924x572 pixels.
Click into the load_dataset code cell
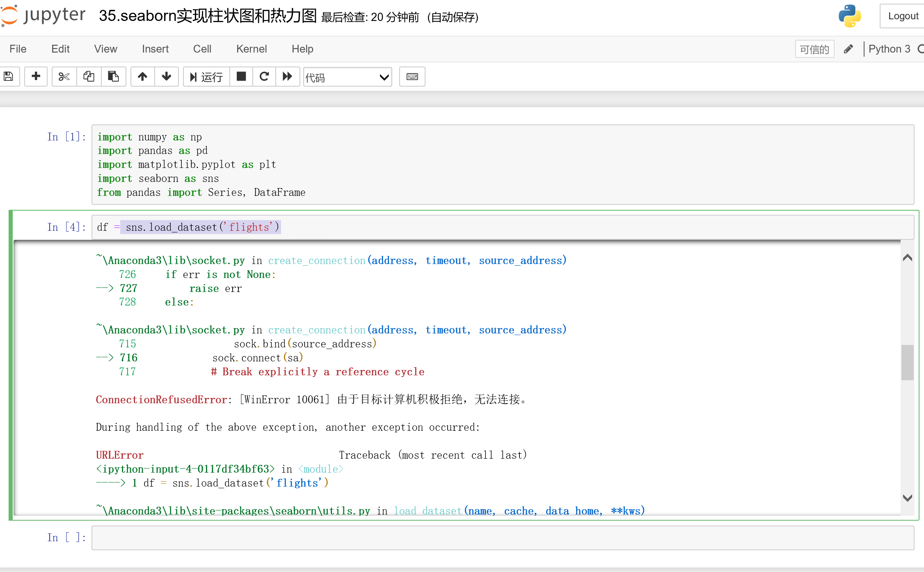tap(503, 227)
